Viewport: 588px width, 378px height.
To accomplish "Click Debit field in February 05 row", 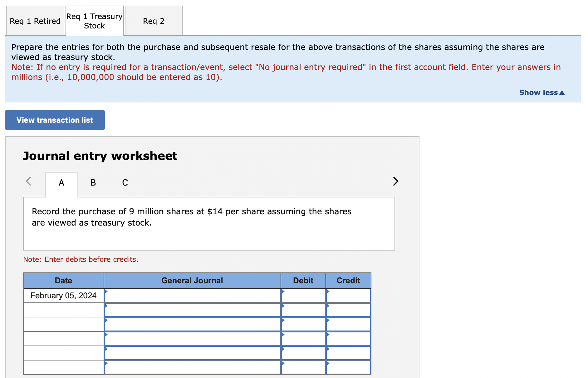I will (x=303, y=296).
